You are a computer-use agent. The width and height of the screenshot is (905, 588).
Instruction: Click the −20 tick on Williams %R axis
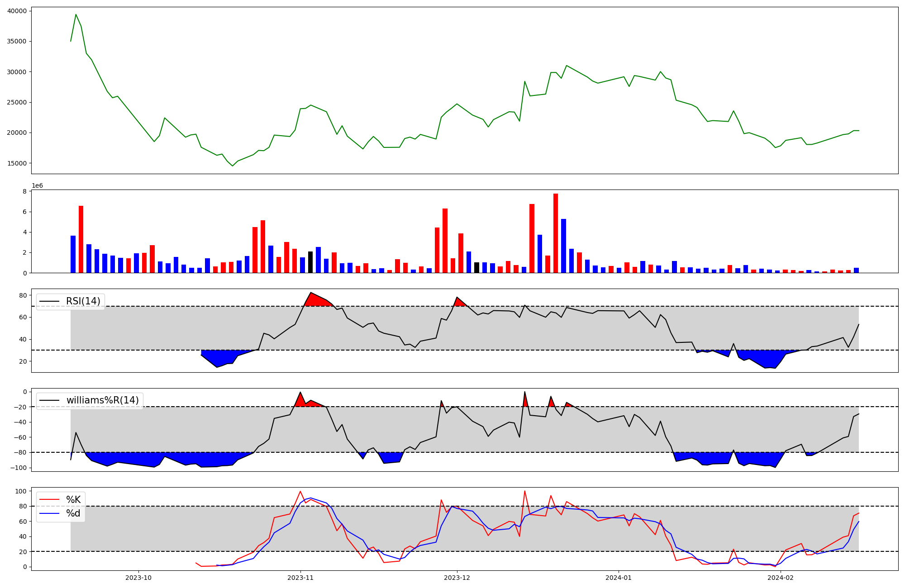(19, 407)
